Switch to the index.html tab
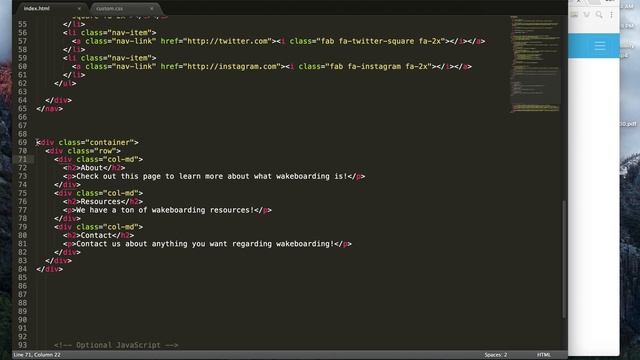This screenshot has width=640, height=360. 37,8
